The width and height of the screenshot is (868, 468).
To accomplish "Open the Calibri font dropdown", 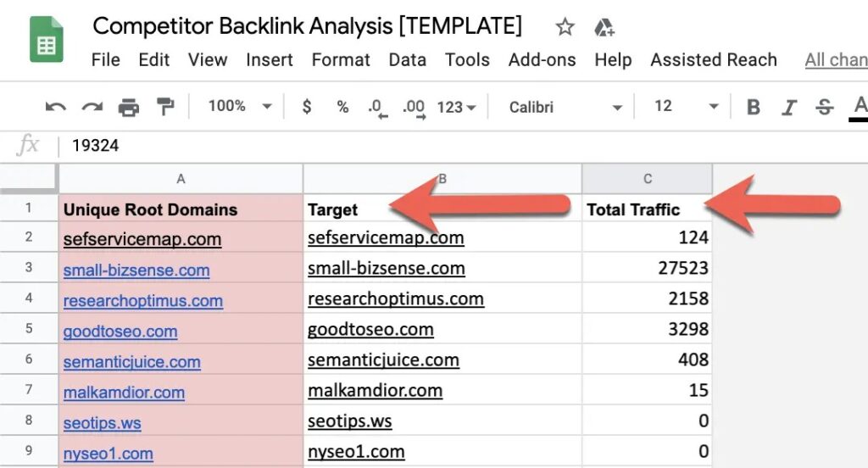I will 565,107.
